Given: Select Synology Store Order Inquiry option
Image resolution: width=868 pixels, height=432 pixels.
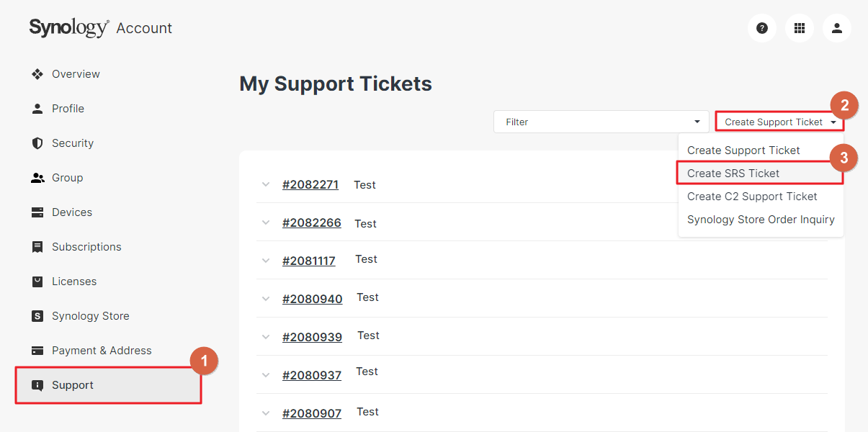Looking at the screenshot, I should coord(760,220).
